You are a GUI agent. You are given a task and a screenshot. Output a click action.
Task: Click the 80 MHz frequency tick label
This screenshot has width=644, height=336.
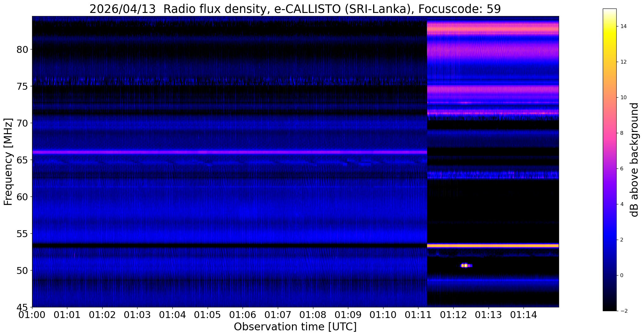point(22,49)
